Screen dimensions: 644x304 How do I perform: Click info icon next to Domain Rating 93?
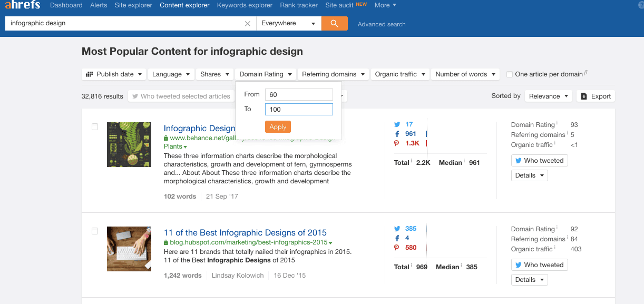557,124
